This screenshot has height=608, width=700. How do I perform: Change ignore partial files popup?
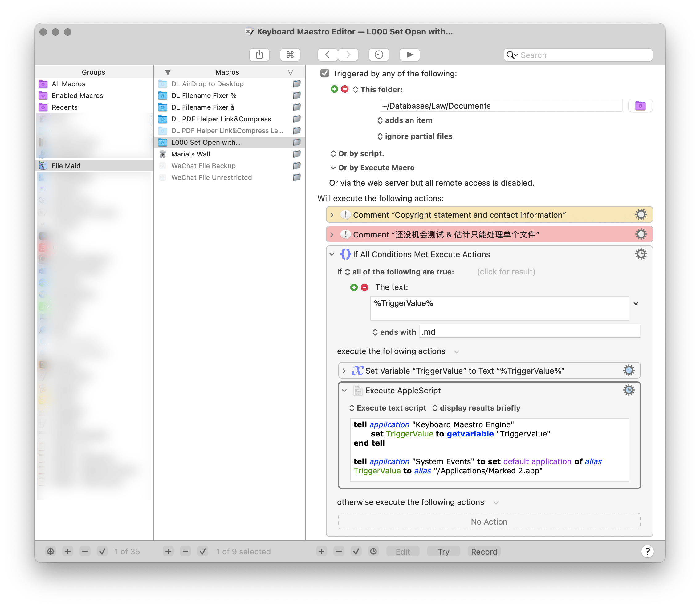tap(415, 136)
